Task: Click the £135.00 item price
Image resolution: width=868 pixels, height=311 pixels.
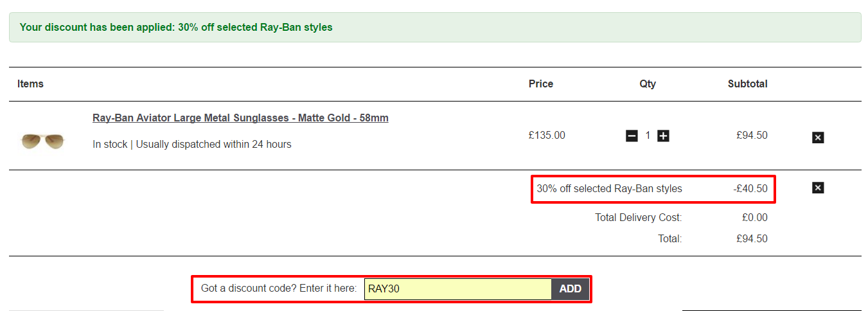Action: [x=547, y=136]
